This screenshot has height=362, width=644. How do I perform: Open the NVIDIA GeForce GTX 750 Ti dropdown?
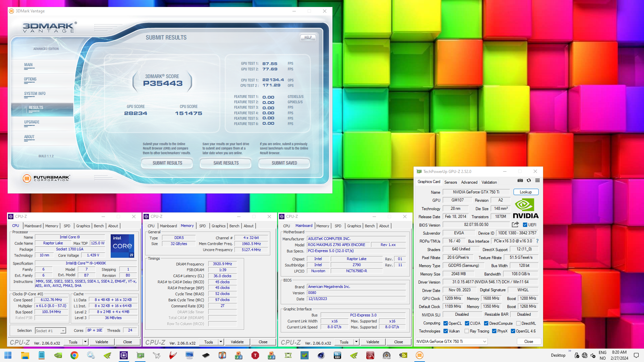[x=451, y=342]
